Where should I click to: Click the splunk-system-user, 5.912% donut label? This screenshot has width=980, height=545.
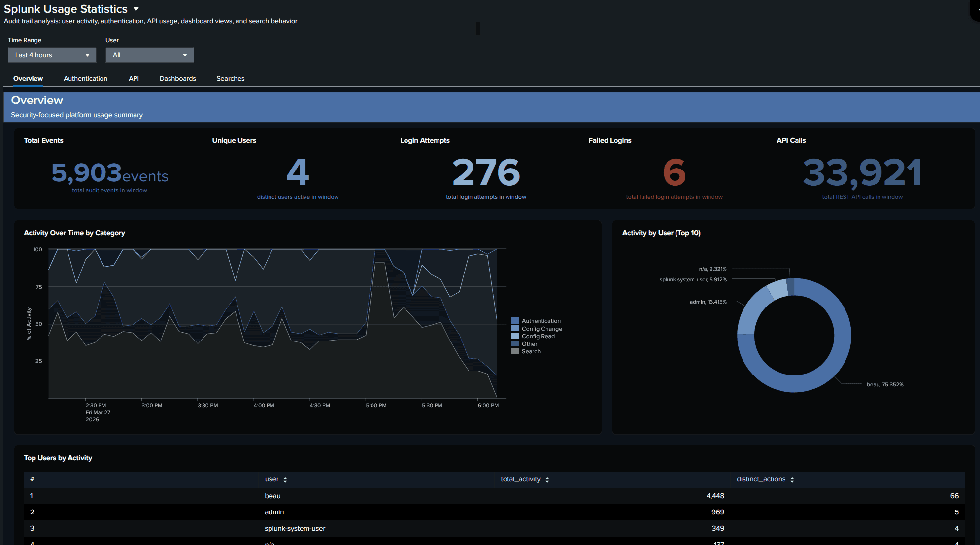point(693,279)
